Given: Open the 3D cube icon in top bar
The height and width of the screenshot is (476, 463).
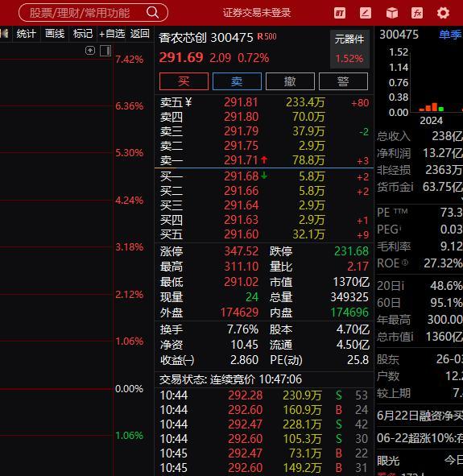Looking at the screenshot, I should tap(391, 13).
